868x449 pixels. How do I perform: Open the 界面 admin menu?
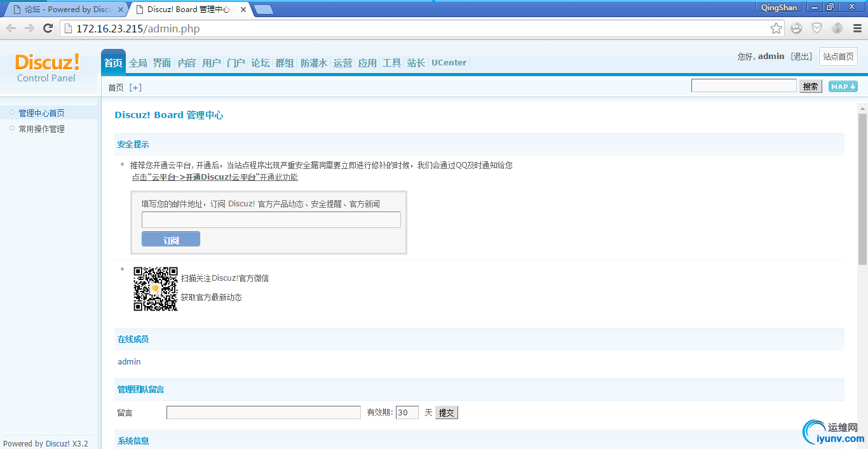(x=162, y=63)
